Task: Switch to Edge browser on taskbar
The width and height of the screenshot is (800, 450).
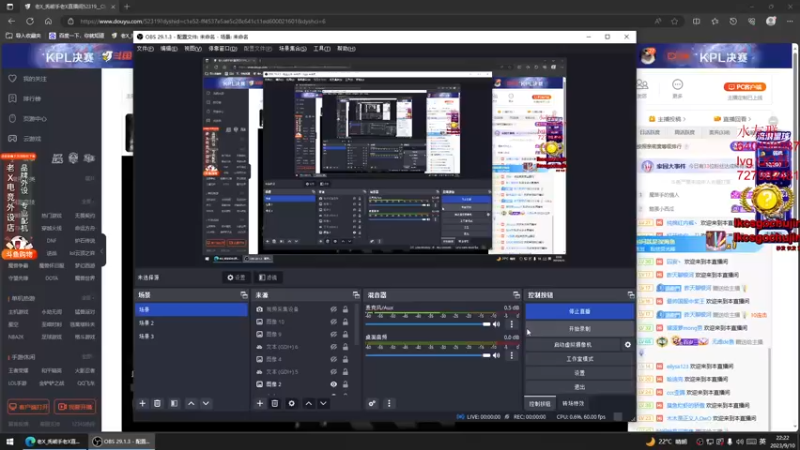Action: coord(53,441)
